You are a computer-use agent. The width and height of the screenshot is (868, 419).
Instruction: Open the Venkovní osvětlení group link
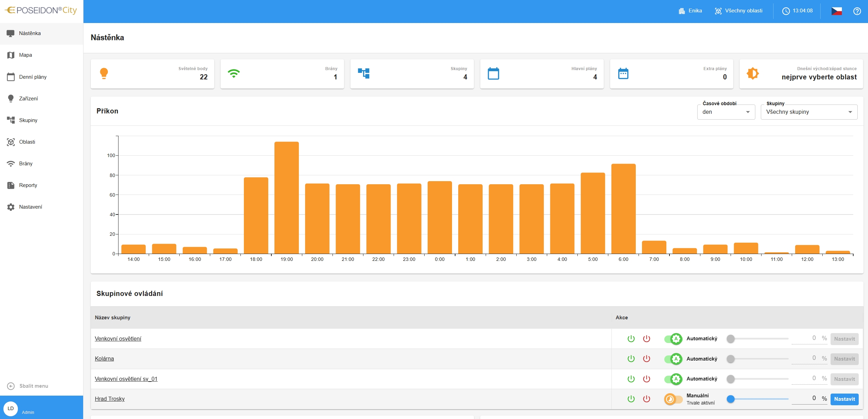[x=118, y=339]
